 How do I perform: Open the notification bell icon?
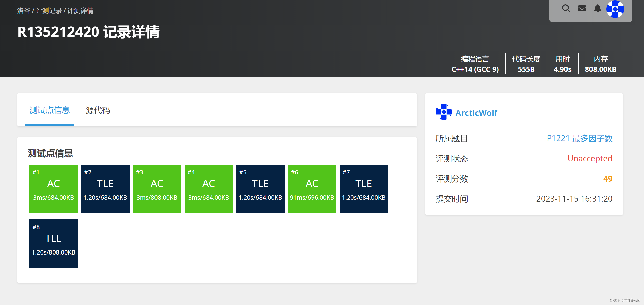597,9
